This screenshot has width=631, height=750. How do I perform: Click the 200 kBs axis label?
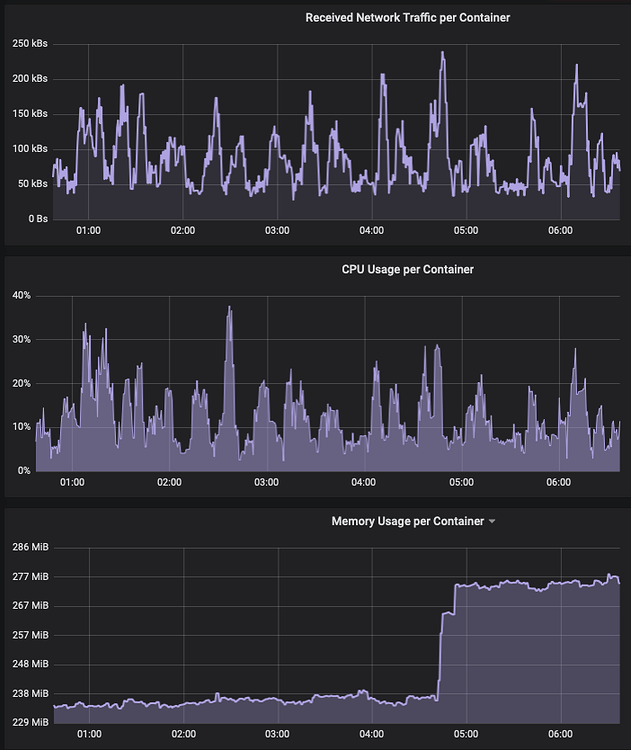point(30,78)
